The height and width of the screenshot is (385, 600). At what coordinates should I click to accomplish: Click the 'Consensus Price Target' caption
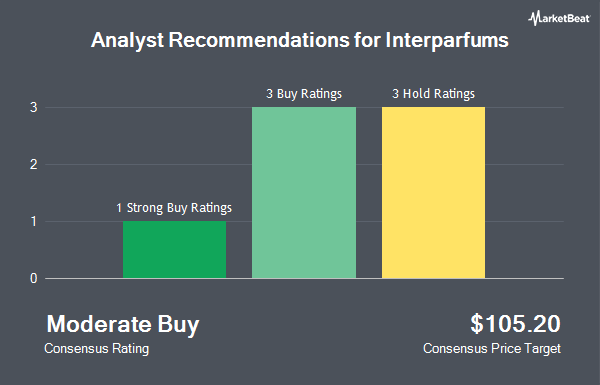(492, 349)
